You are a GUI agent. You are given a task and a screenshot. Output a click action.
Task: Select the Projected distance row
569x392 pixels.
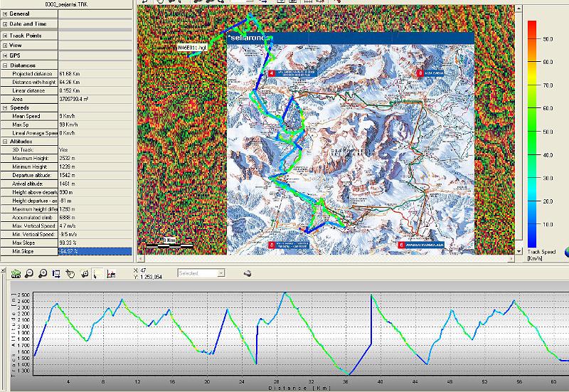[66, 74]
